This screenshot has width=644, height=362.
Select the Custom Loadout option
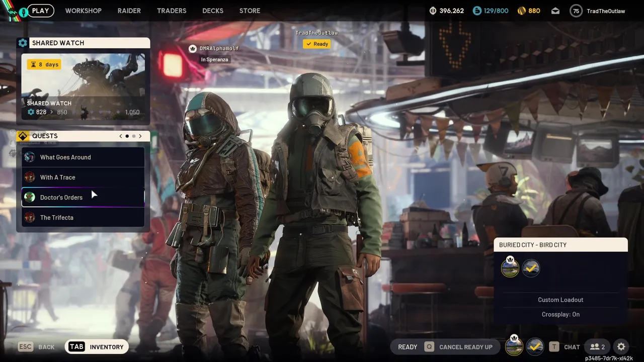560,300
